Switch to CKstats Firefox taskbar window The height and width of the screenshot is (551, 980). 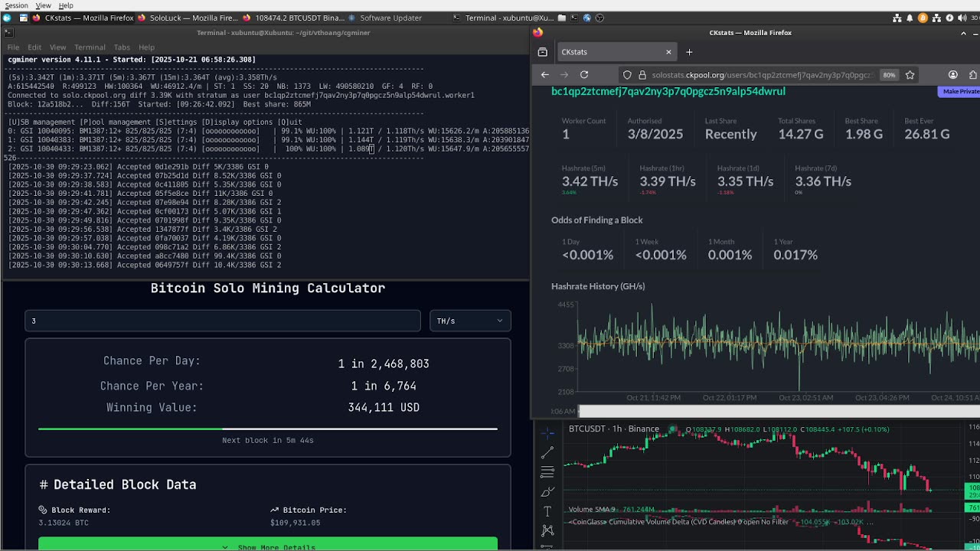point(83,18)
